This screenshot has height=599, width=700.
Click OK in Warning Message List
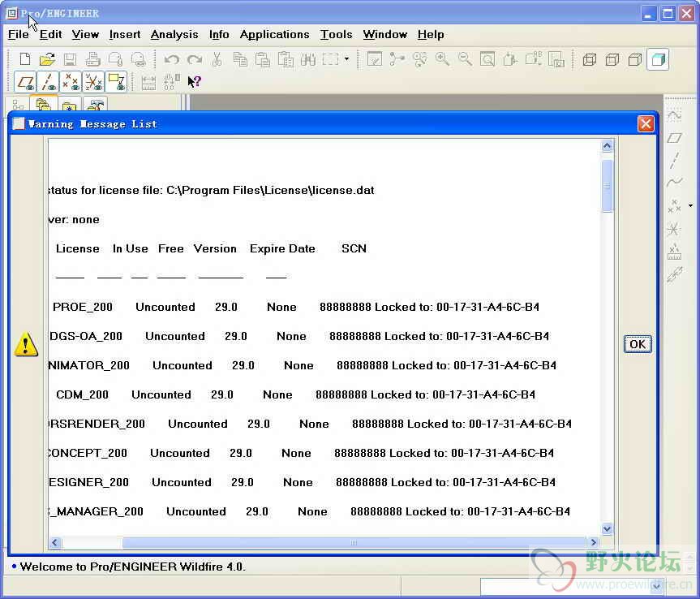pos(638,344)
